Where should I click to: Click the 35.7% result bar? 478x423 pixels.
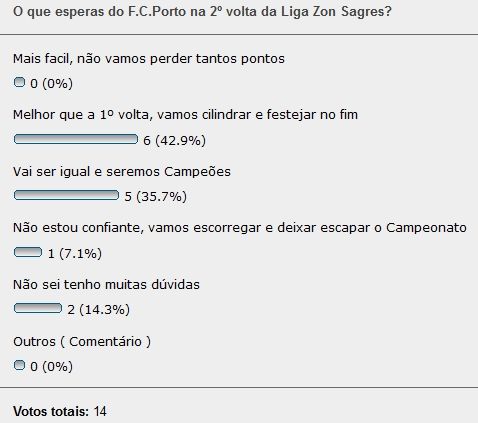point(66,195)
